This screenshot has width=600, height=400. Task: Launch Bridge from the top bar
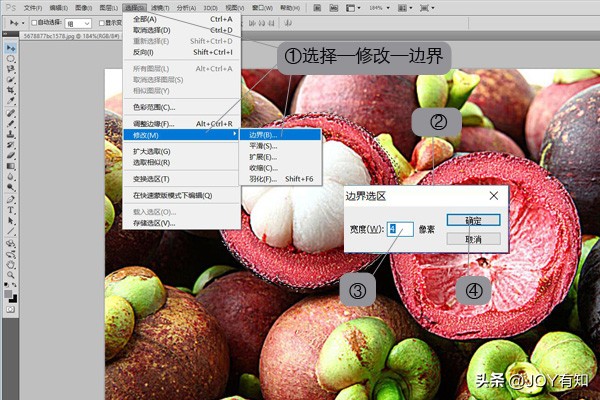(317, 8)
